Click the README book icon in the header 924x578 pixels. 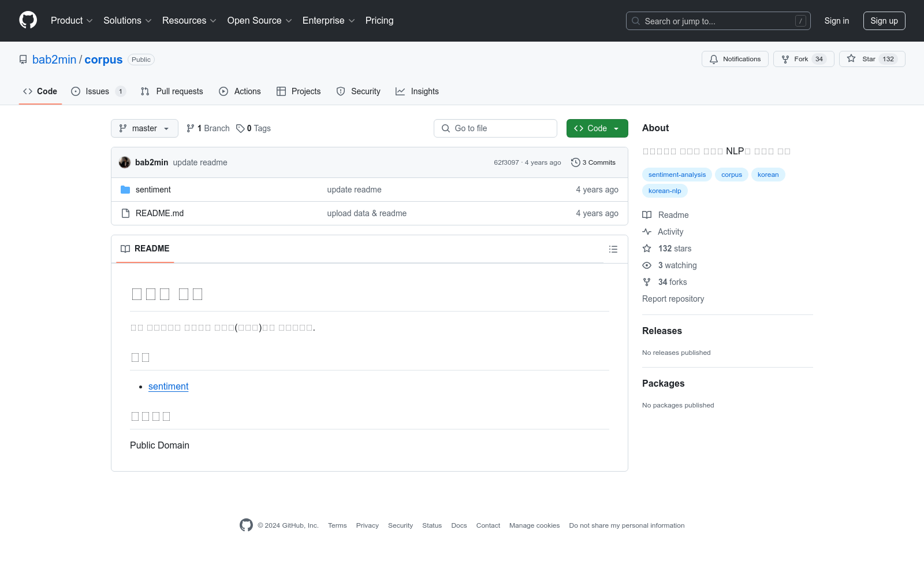click(125, 249)
